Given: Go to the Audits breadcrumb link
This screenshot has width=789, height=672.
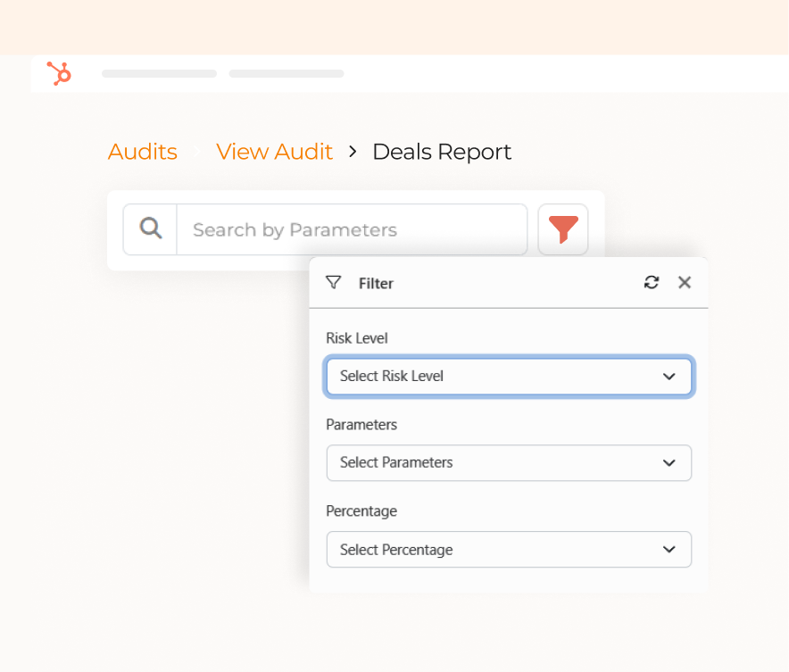Looking at the screenshot, I should (x=143, y=152).
